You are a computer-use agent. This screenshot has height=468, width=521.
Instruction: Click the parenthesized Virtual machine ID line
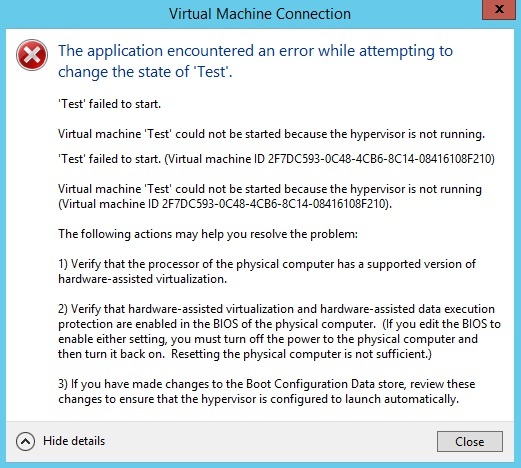[x=225, y=204]
